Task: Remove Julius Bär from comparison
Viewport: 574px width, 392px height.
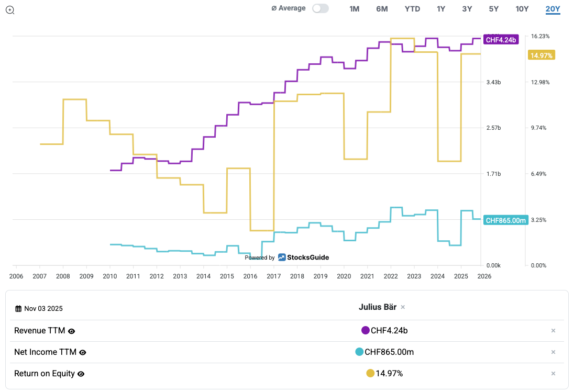Action: [403, 307]
